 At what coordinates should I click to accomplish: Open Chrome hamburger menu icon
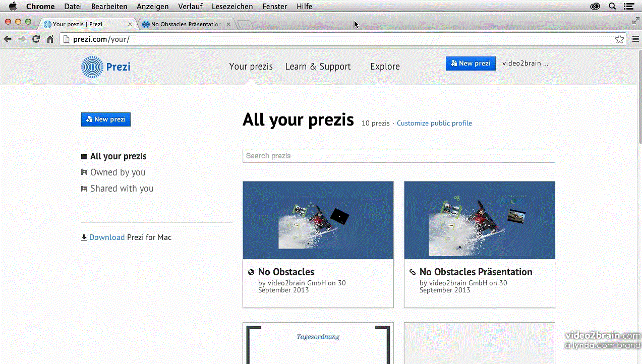click(635, 39)
